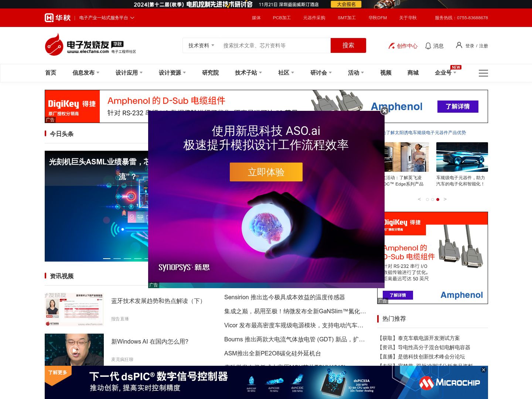Expand the 技术子站 navigation menu

(248, 73)
